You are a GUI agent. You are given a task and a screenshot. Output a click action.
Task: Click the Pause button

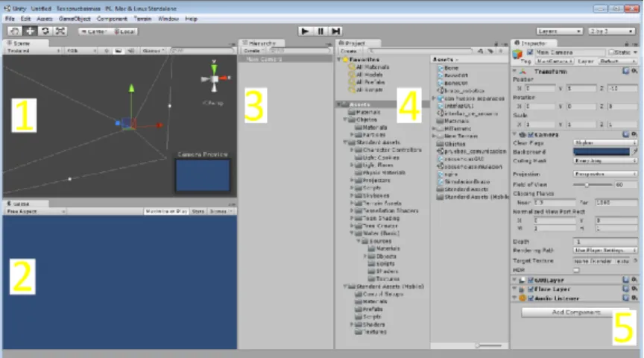pos(321,31)
